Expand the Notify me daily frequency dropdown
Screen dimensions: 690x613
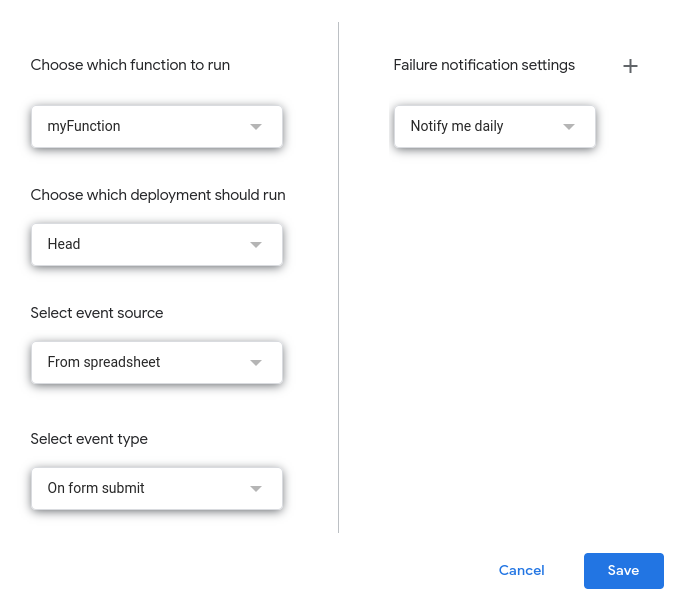tap(494, 127)
